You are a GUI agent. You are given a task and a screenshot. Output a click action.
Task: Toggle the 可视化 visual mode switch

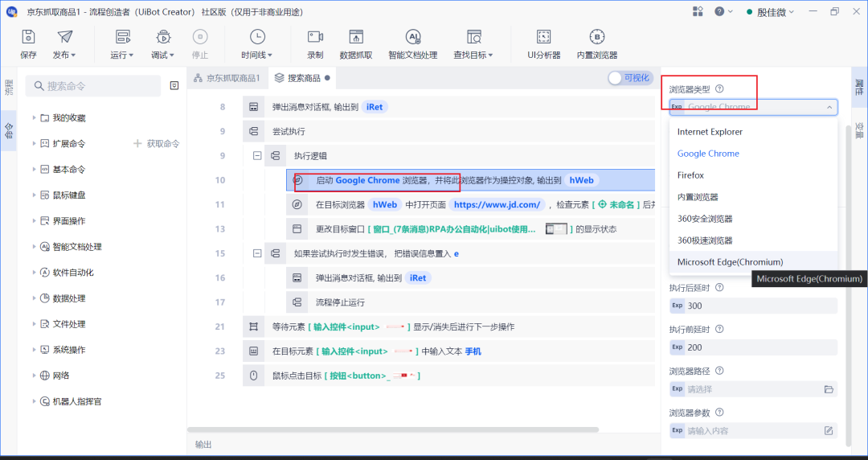tap(630, 78)
